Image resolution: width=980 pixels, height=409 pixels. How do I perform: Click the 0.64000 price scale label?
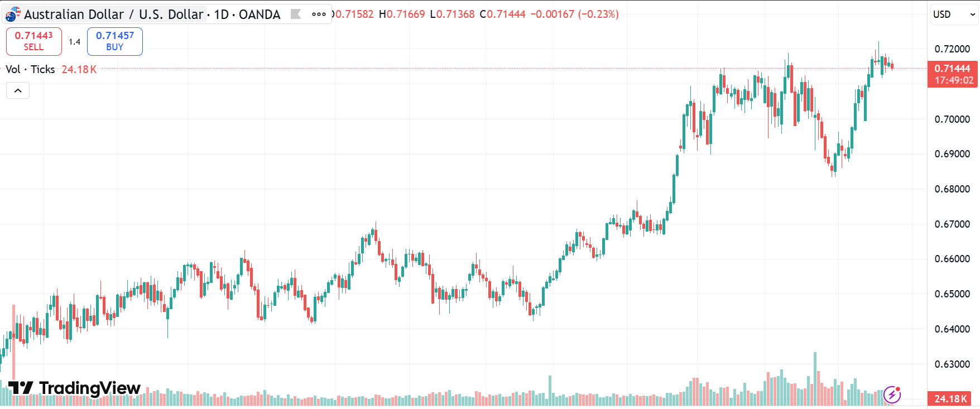coord(953,329)
